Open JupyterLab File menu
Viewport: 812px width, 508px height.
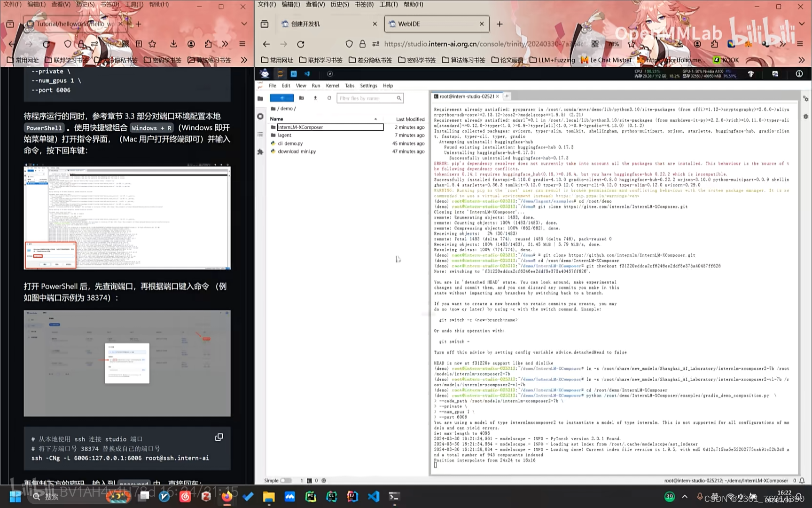273,86
